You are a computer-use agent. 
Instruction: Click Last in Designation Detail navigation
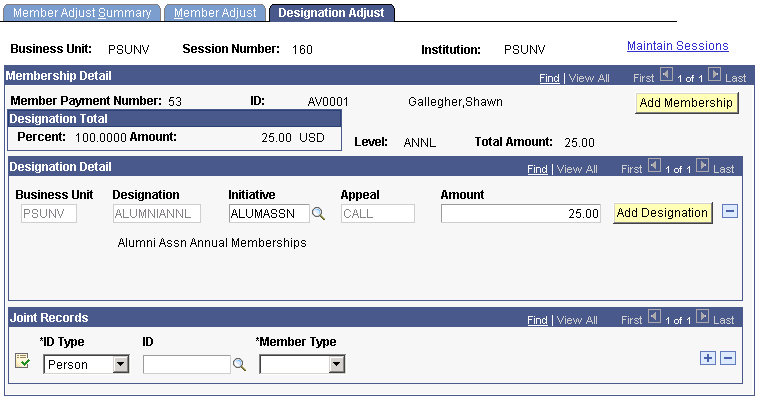click(724, 169)
